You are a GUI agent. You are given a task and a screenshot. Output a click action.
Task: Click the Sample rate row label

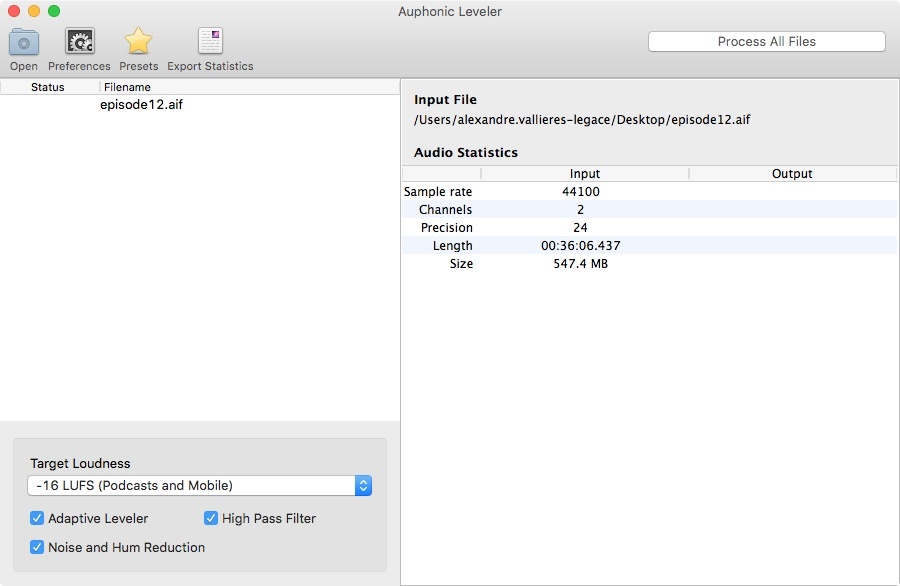click(438, 192)
